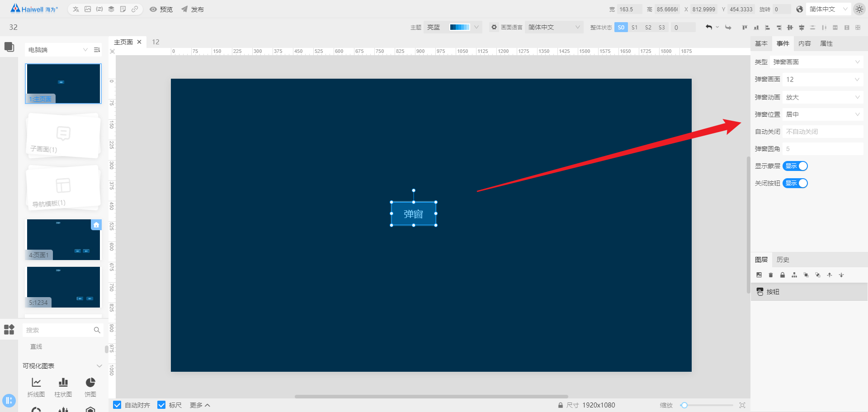Click the search magnifier icon

pyautogui.click(x=97, y=330)
